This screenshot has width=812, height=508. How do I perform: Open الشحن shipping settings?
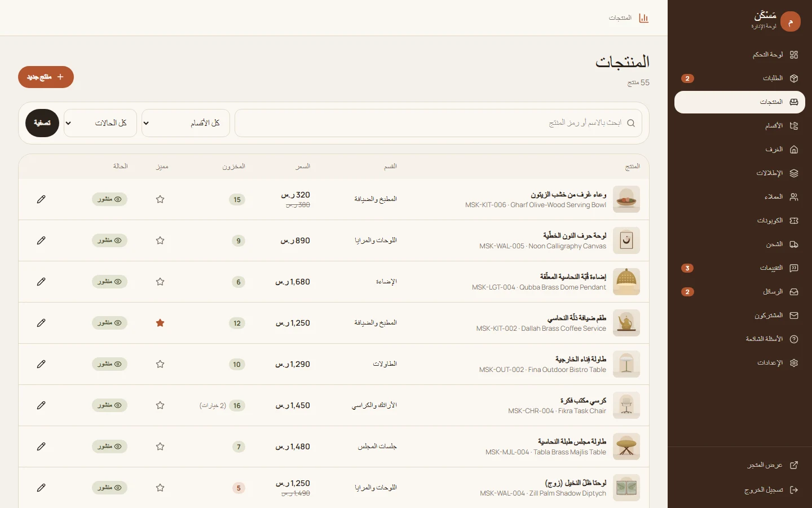(x=740, y=244)
